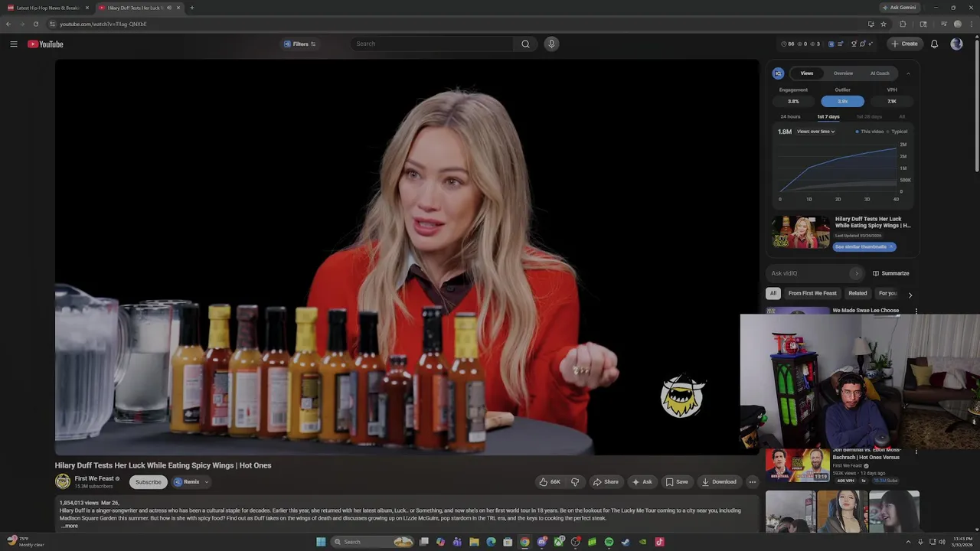Select the Engagement 3.8% metric
This screenshot has height=551, width=980.
(x=793, y=101)
